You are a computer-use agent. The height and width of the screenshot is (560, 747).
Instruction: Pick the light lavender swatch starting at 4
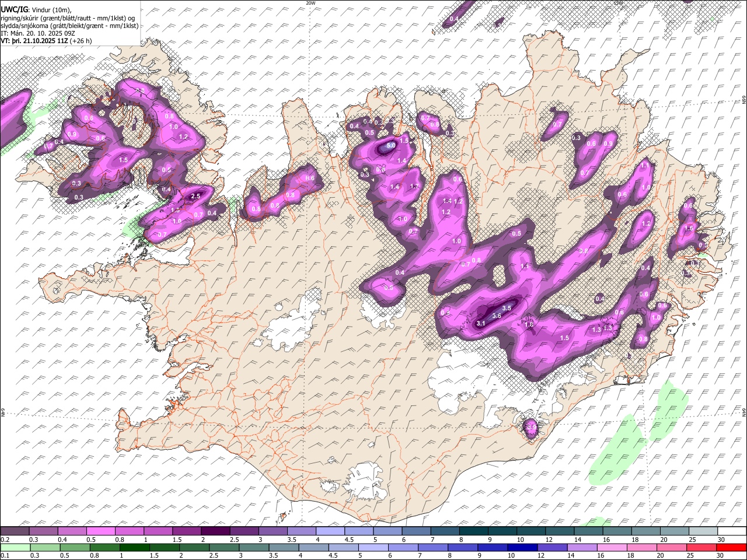[329, 531]
